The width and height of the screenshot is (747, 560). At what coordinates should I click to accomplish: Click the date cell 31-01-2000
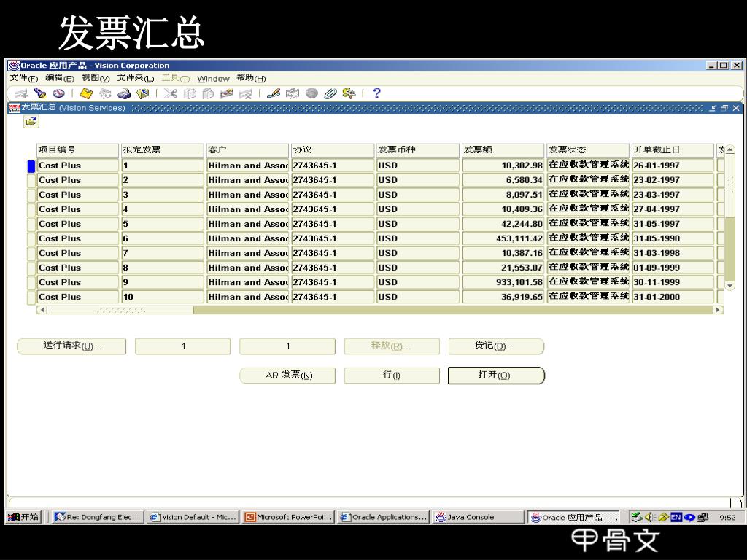672,297
